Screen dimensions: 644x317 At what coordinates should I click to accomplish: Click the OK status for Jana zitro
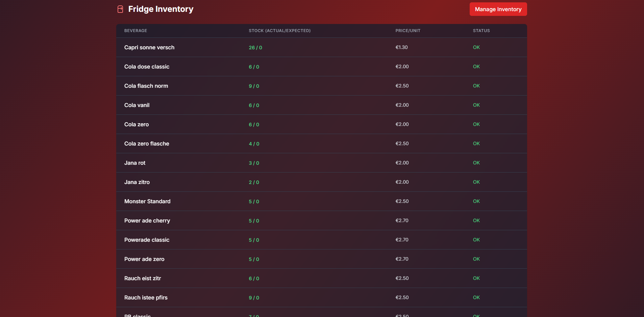click(x=476, y=182)
